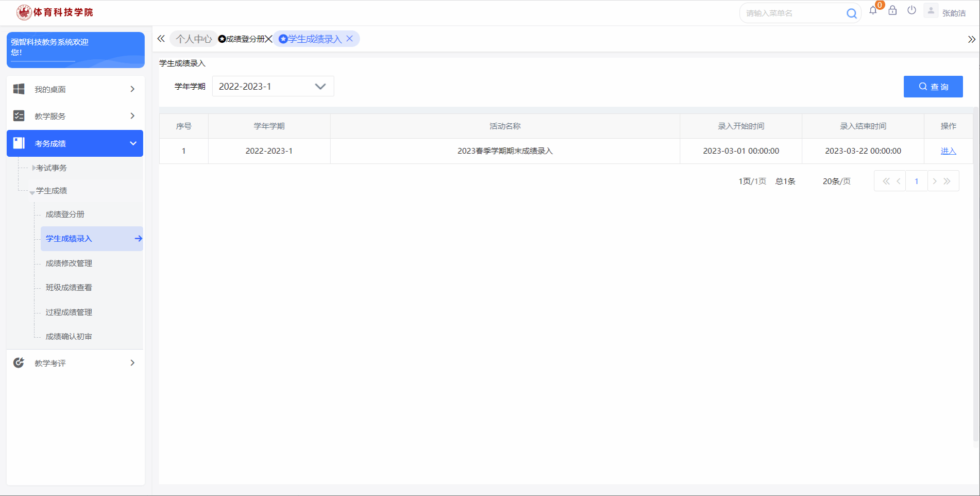Click the user avatar icon
Viewport: 980px width, 496px height.
pos(931,11)
